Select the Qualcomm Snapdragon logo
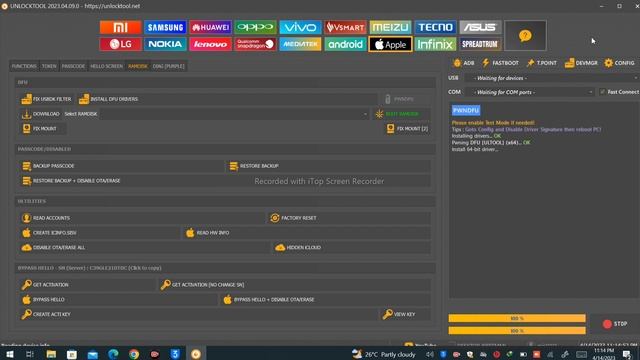Image resolution: width=640 pixels, height=360 pixels. point(255,44)
